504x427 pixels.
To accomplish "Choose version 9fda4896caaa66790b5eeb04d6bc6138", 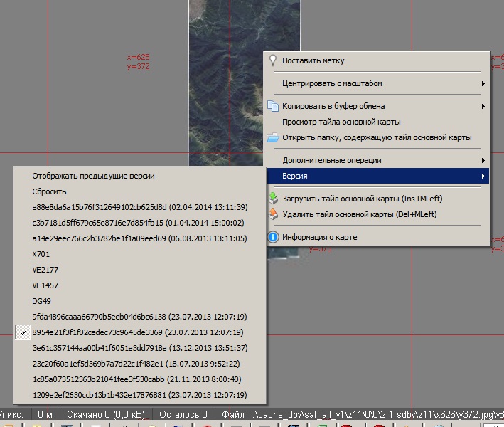I will pyautogui.click(x=139, y=317).
